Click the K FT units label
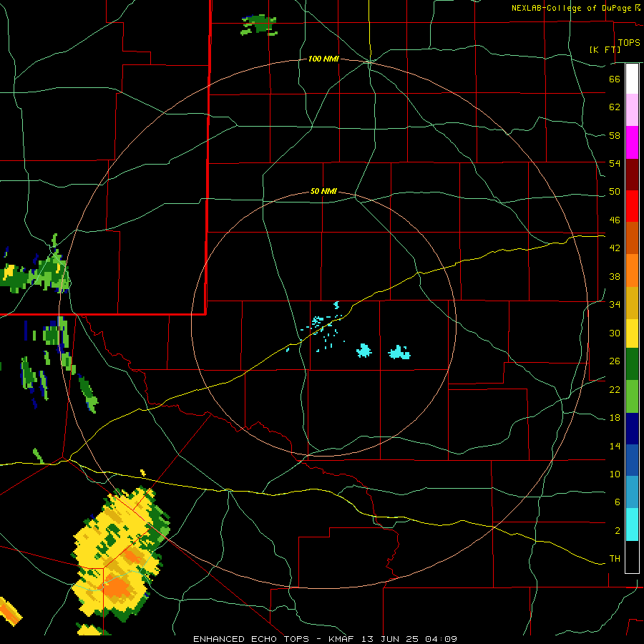Image resolution: width=644 pixels, height=644 pixels. coord(605,49)
